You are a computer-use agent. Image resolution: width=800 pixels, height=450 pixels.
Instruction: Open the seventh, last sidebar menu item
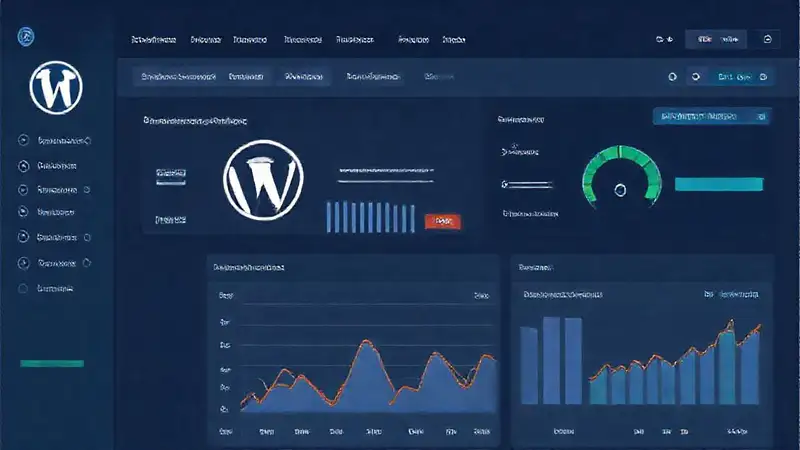55,289
